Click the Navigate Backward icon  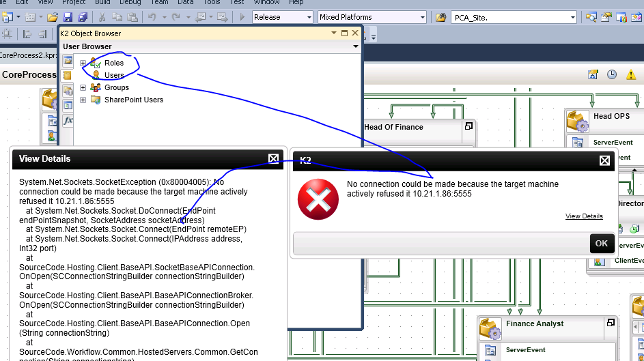point(200,17)
